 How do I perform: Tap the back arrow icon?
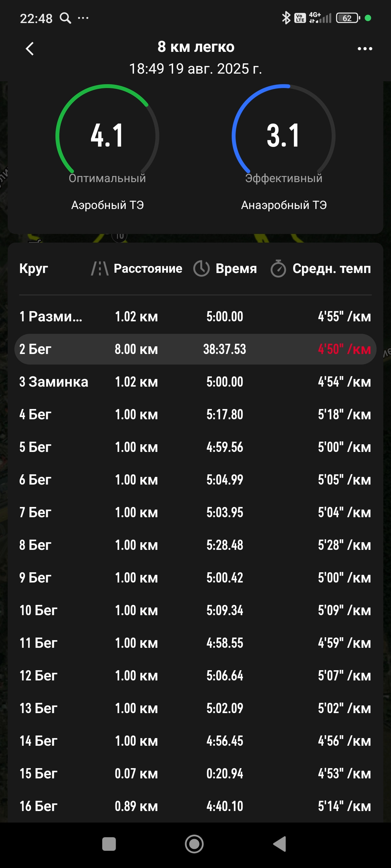tap(30, 49)
